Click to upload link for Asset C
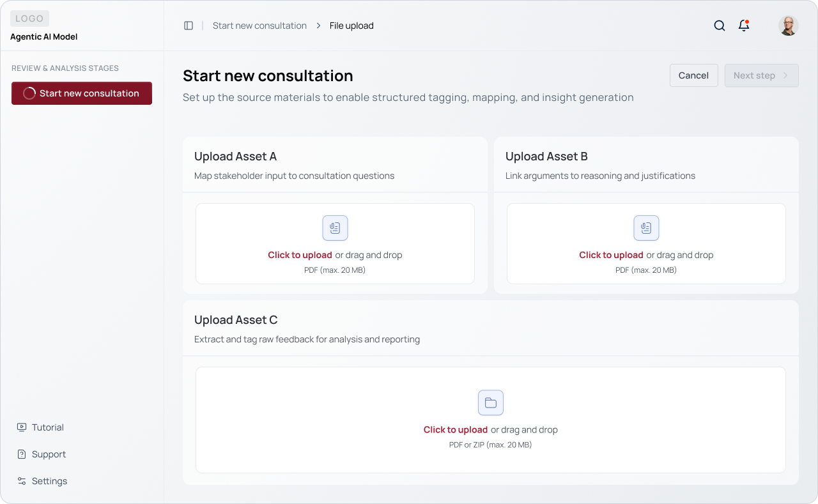The width and height of the screenshot is (818, 504). point(455,430)
